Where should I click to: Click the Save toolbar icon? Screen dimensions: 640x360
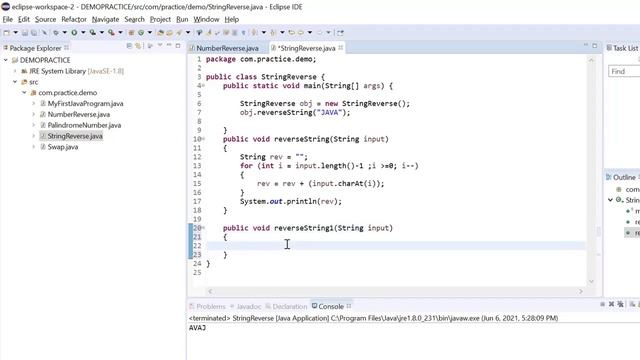click(x=25, y=33)
